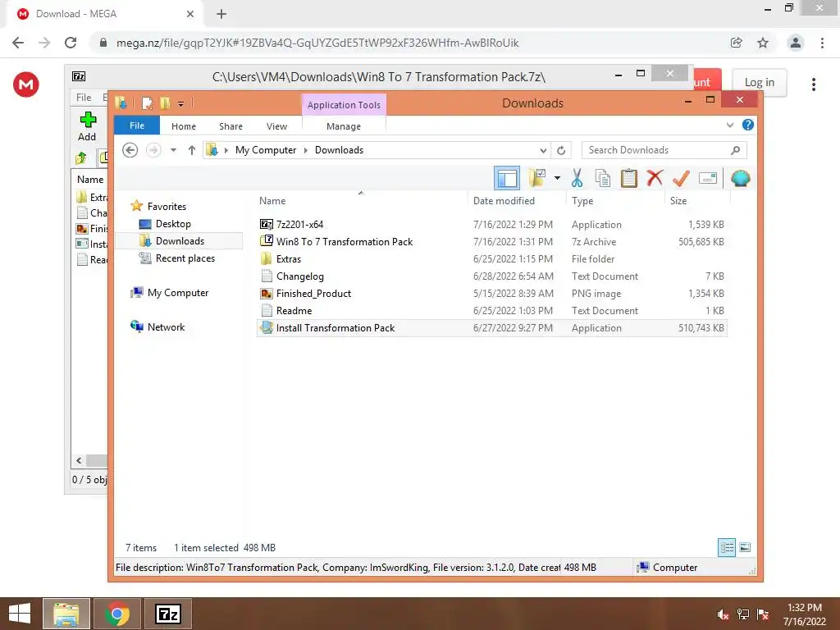Click the Cut scissors icon
This screenshot has width=840, height=630.
tap(577, 178)
